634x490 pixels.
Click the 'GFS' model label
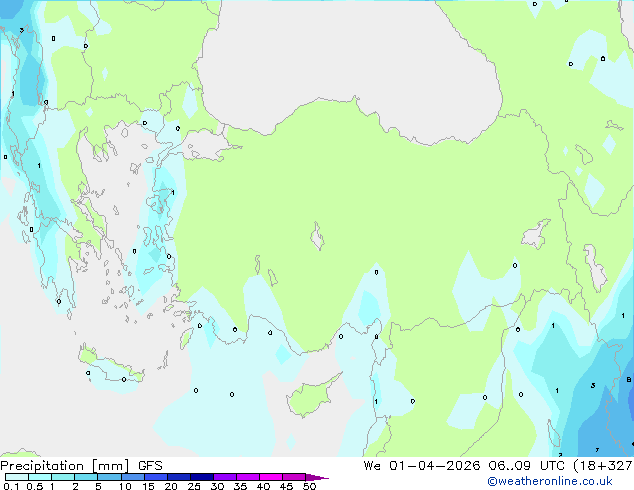click(150, 466)
